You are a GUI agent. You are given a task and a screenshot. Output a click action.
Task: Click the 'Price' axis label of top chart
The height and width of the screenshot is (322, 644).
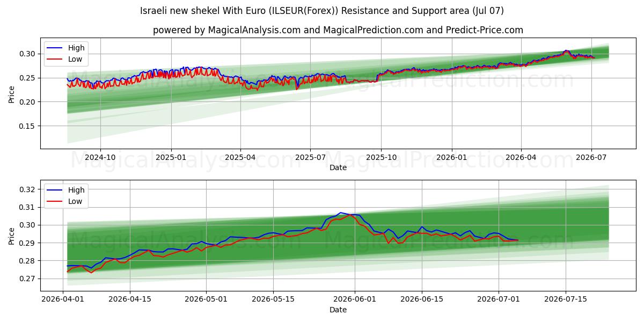coord(12,93)
